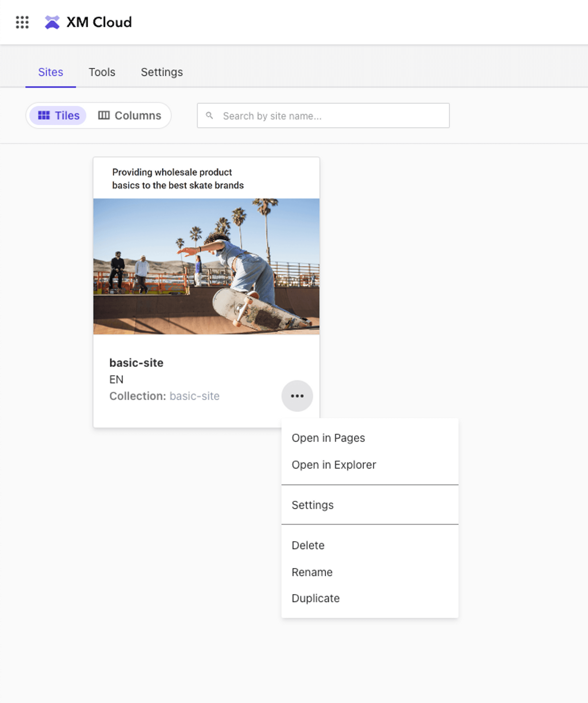
Task: Choose Delete from the context menu
Action: coord(308,545)
